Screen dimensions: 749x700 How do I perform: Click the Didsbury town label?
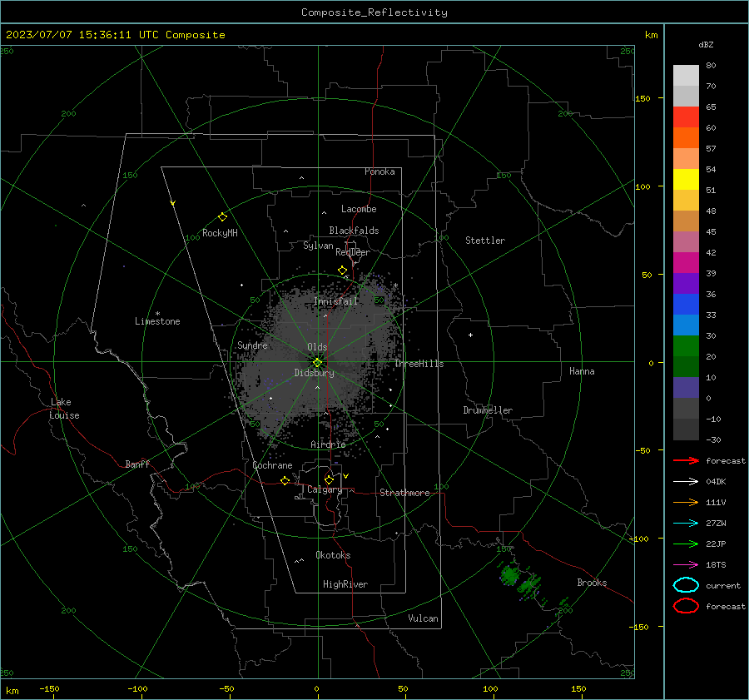click(x=314, y=373)
